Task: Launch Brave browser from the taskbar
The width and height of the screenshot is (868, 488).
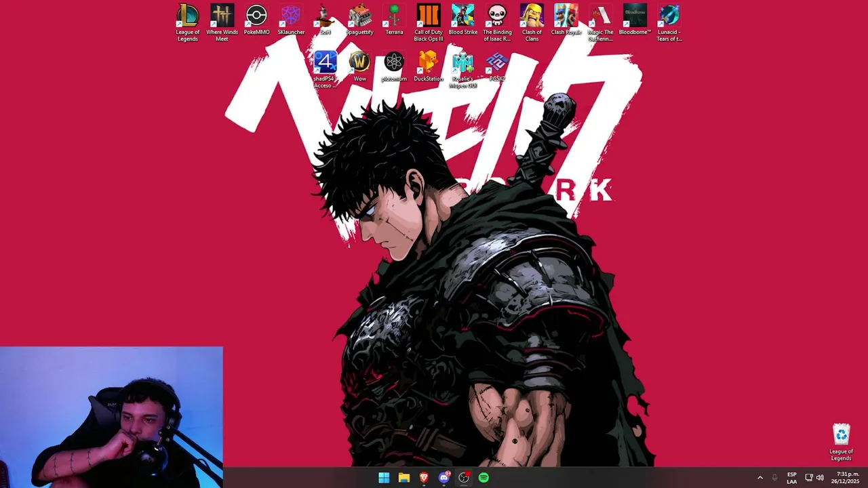Action: click(x=424, y=478)
